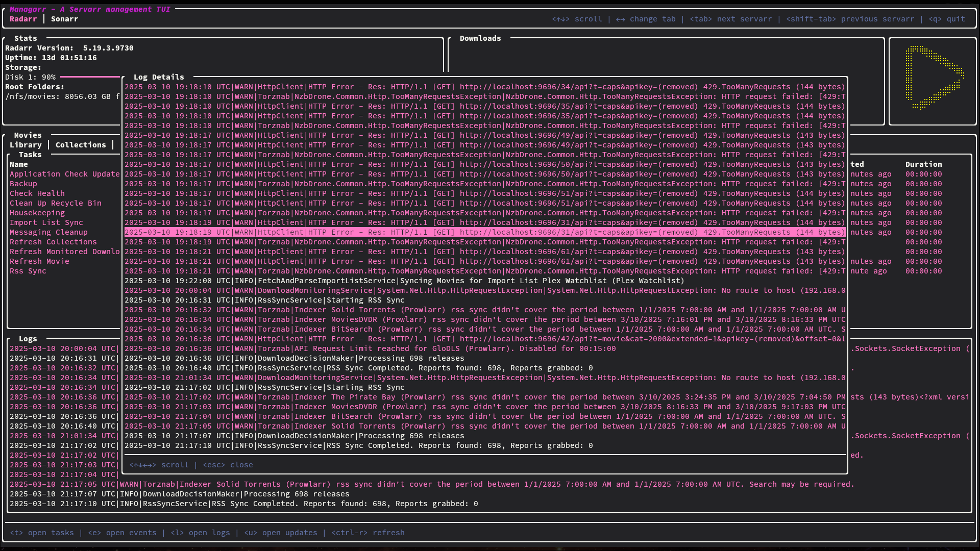This screenshot has height=551, width=980.
Task: Click the Check Health task
Action: 37,193
